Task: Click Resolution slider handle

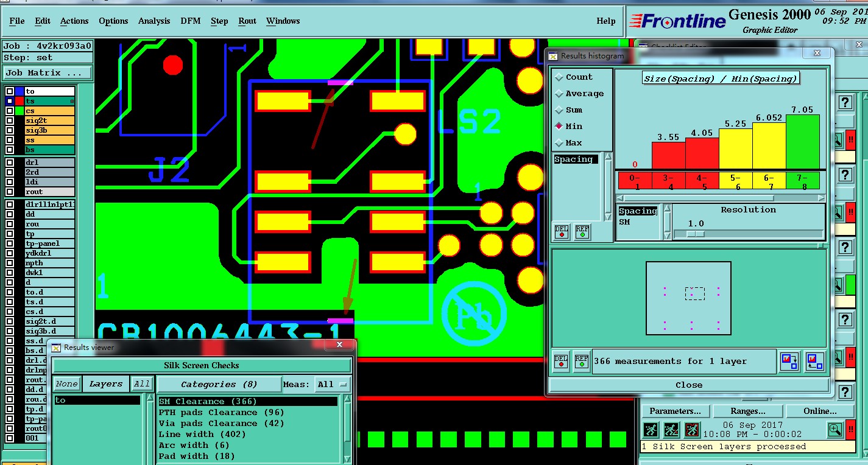Action: [695, 234]
